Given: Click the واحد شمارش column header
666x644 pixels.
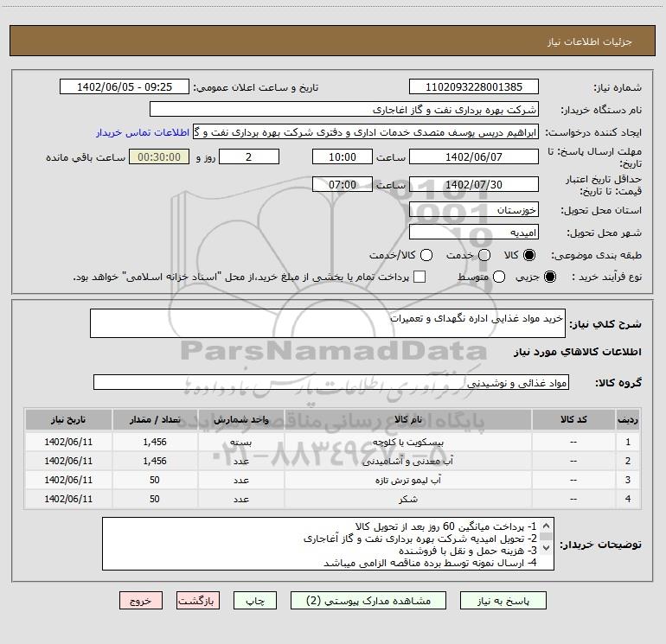Looking at the screenshot, I should (x=240, y=419).
